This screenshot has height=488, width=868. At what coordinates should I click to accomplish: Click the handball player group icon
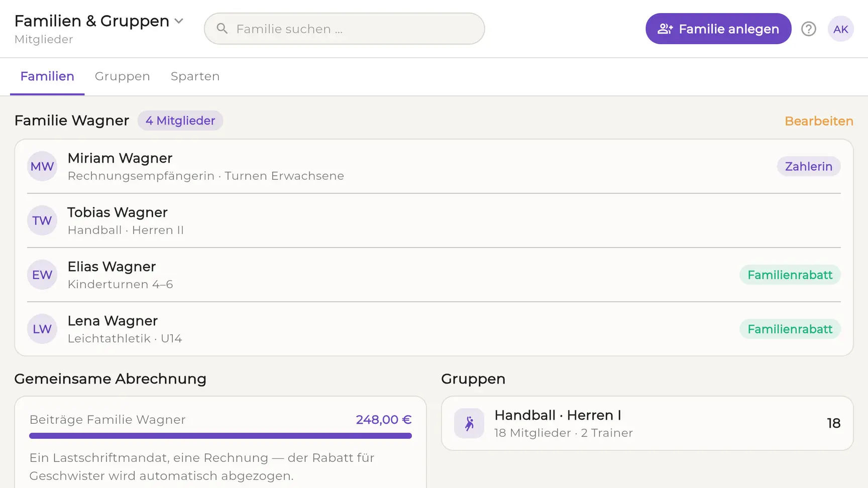[x=469, y=423]
